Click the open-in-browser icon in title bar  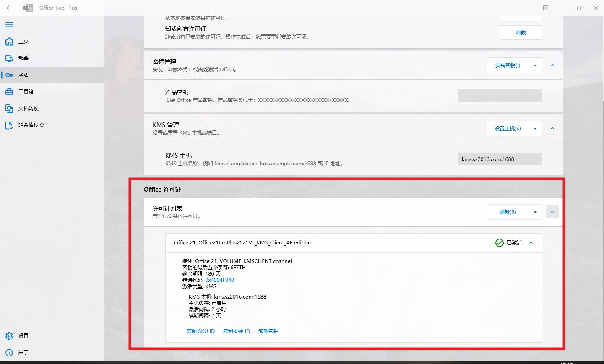point(546,8)
